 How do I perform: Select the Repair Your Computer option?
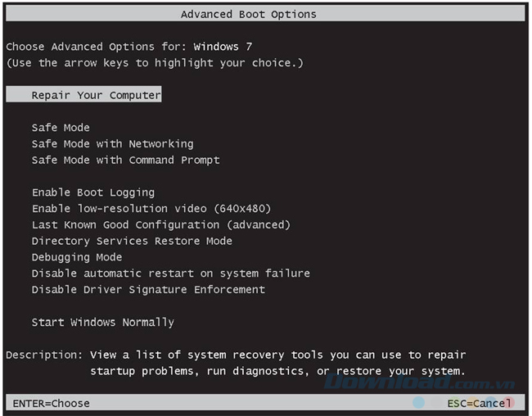83,94
